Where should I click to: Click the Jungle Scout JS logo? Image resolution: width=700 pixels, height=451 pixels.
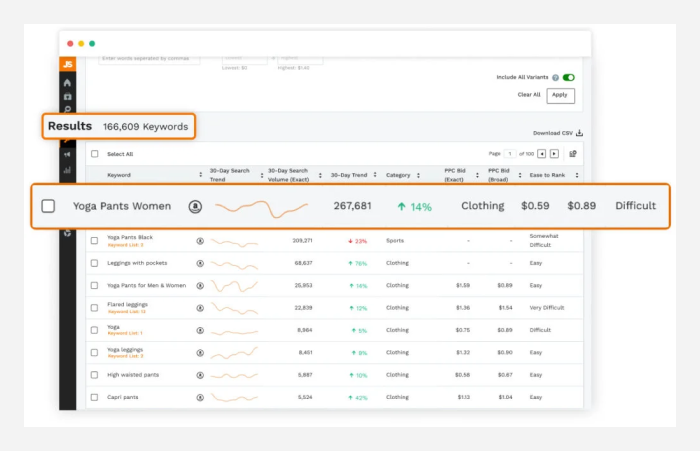point(67,64)
